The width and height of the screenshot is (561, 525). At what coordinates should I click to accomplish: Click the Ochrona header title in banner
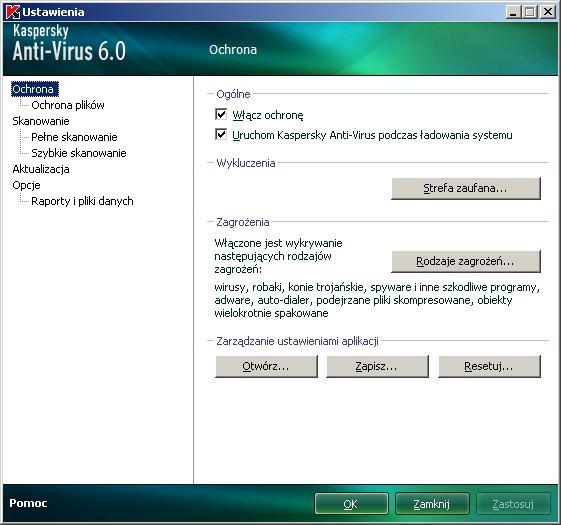coord(233,50)
